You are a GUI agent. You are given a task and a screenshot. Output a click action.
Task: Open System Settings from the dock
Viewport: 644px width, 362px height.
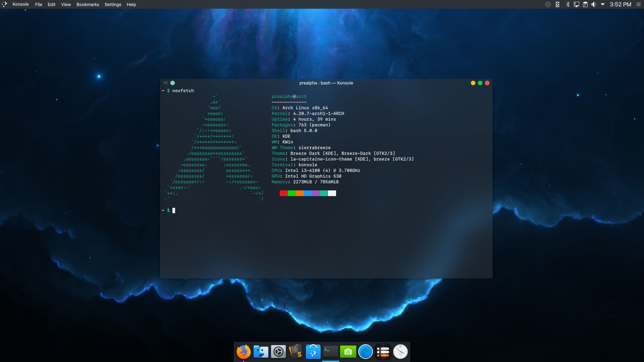(x=278, y=352)
